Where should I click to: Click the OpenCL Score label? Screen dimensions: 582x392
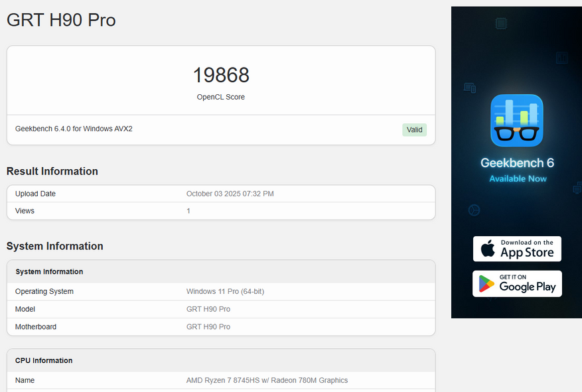(221, 97)
